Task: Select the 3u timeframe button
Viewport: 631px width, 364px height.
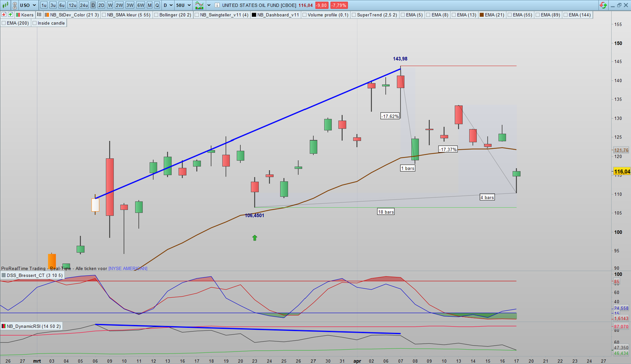Action: click(x=53, y=5)
